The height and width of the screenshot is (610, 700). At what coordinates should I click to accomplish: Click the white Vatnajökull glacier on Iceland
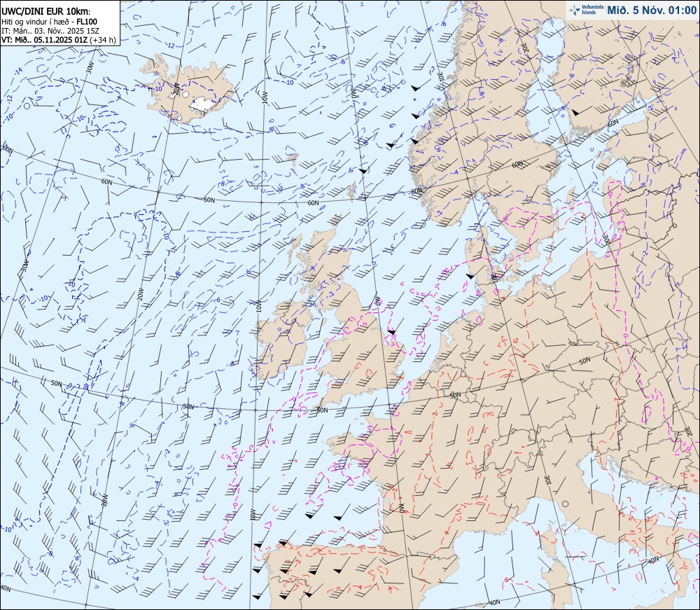pyautogui.click(x=204, y=104)
